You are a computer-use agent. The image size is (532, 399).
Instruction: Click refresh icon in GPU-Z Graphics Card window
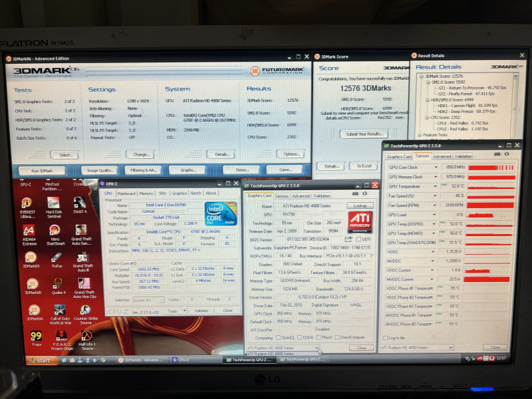pos(364,194)
